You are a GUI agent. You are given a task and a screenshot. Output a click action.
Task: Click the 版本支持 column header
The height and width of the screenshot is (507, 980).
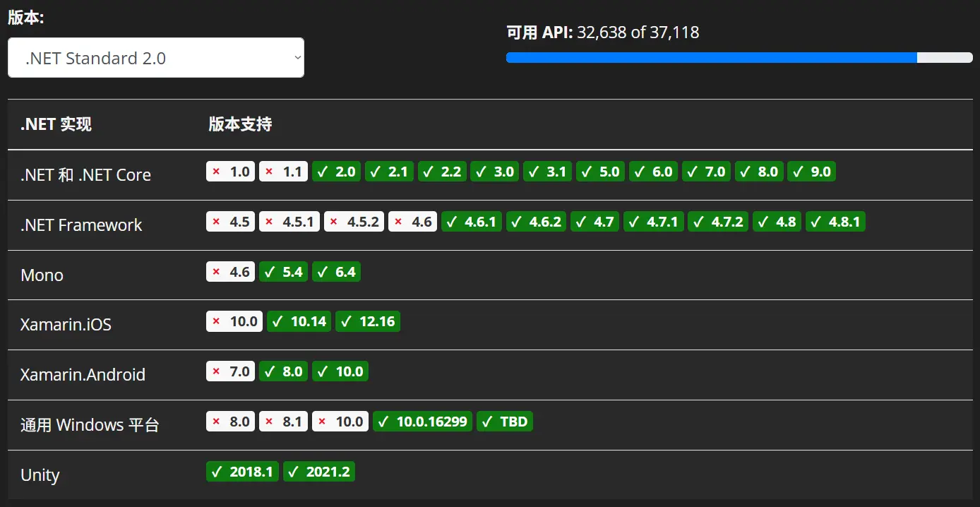tap(240, 125)
